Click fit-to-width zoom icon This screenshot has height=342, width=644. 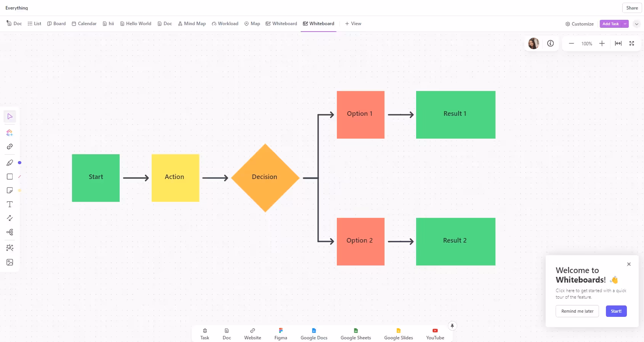coord(618,43)
